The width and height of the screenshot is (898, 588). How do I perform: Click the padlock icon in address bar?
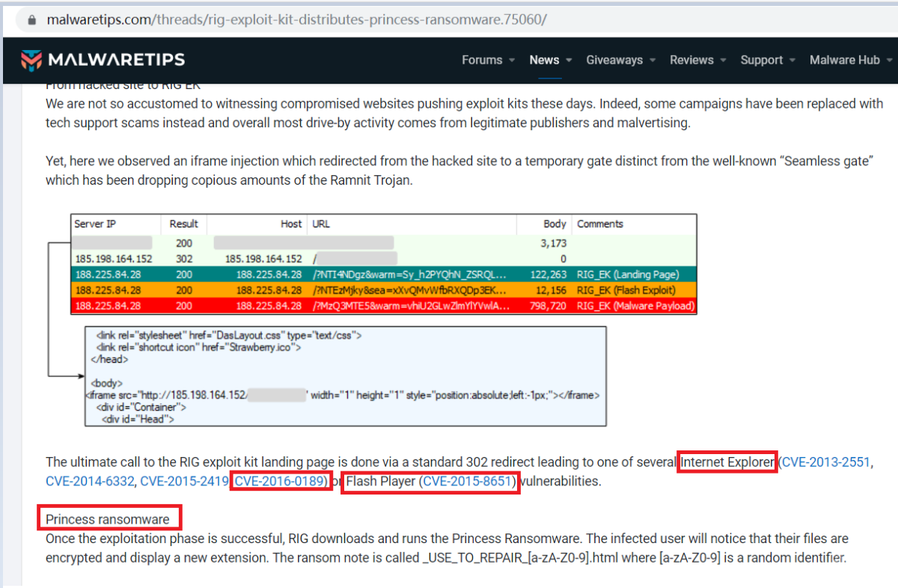[31, 19]
